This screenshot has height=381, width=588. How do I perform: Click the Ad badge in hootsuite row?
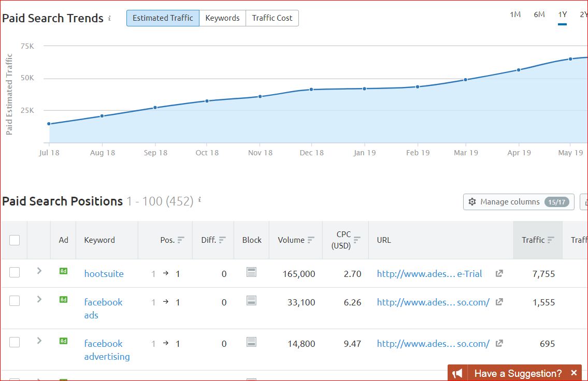tap(63, 271)
